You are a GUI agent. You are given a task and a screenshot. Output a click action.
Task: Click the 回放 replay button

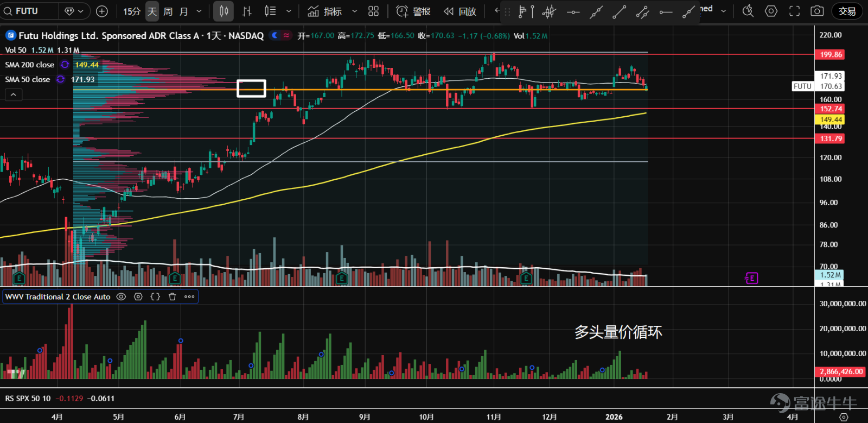click(x=460, y=11)
